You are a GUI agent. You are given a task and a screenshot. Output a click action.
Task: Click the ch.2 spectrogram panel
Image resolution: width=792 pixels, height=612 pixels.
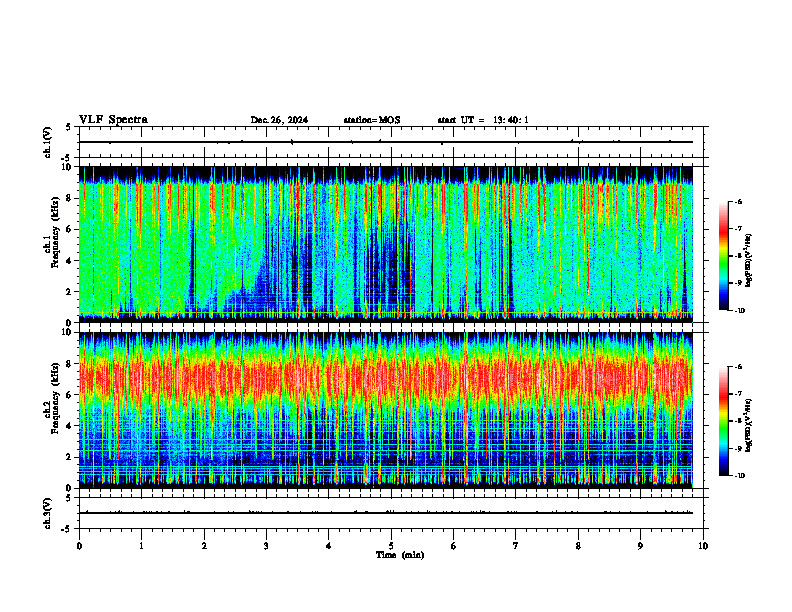click(386, 410)
